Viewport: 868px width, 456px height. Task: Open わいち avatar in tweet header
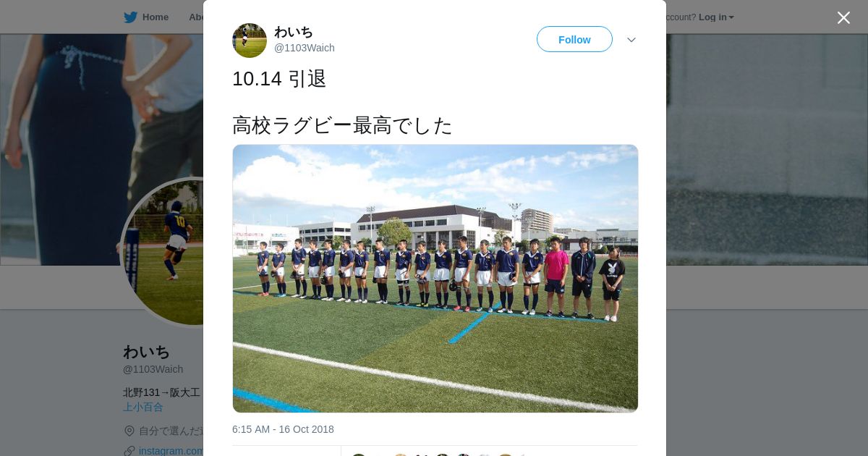click(250, 41)
